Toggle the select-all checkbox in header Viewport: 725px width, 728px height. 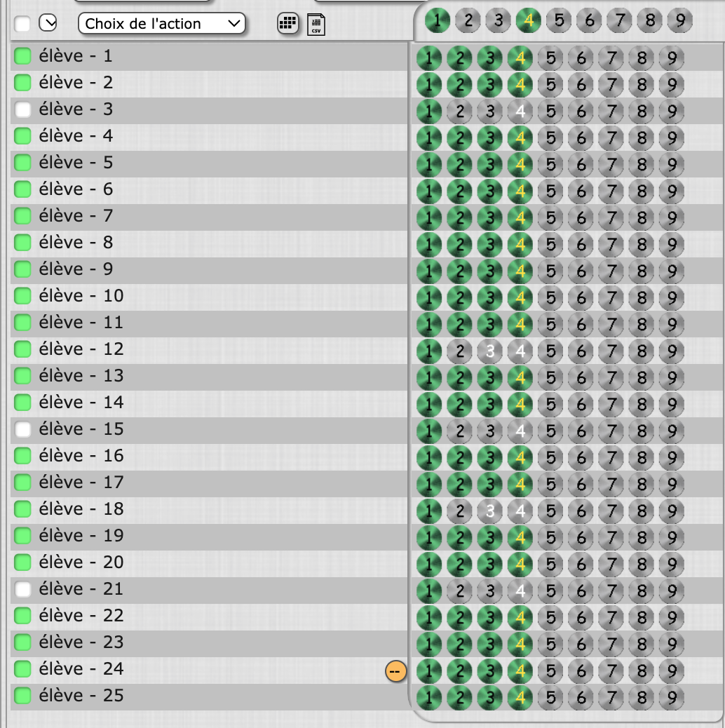coord(23,24)
